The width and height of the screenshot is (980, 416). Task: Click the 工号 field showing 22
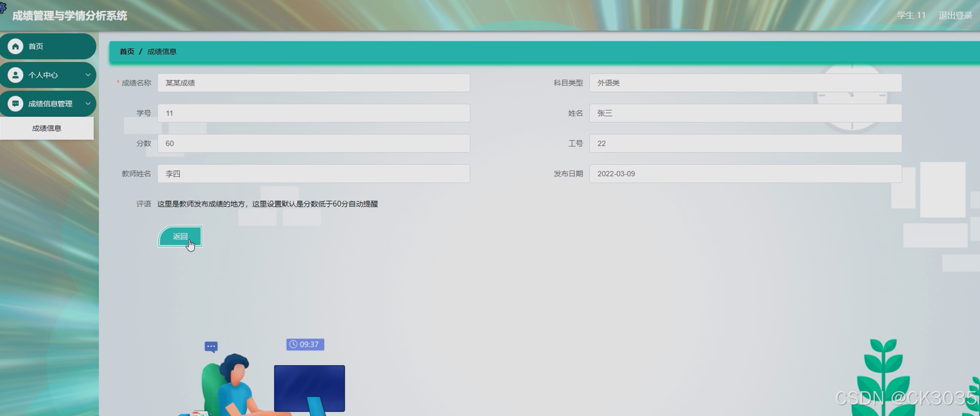[746, 144]
